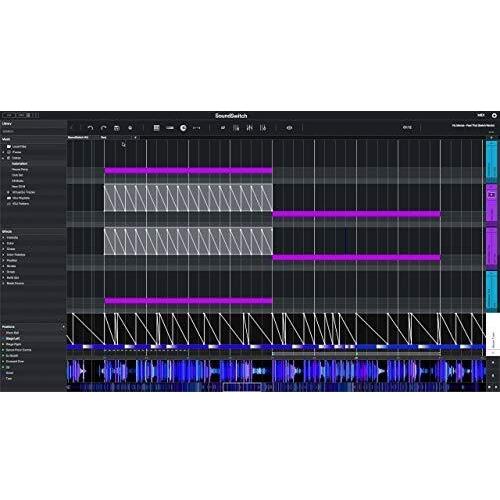Click the audio waveform overview strip
500x500 pixels.
coord(276,387)
